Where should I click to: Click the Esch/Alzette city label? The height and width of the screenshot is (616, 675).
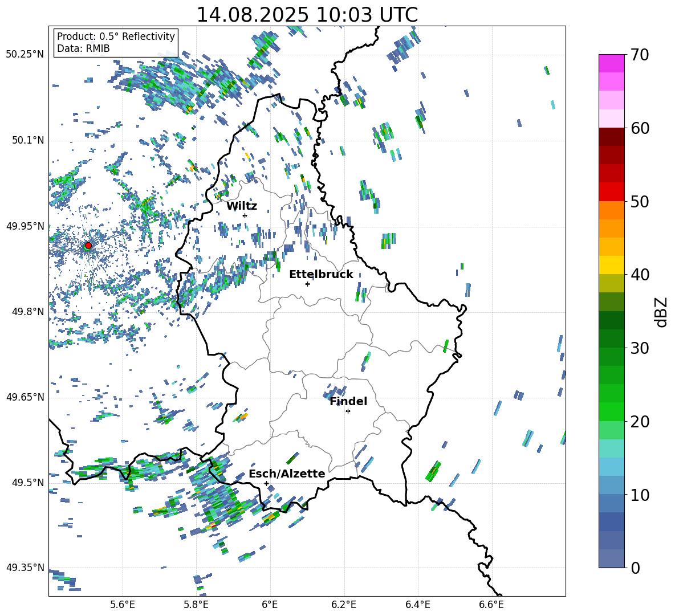click(x=287, y=474)
